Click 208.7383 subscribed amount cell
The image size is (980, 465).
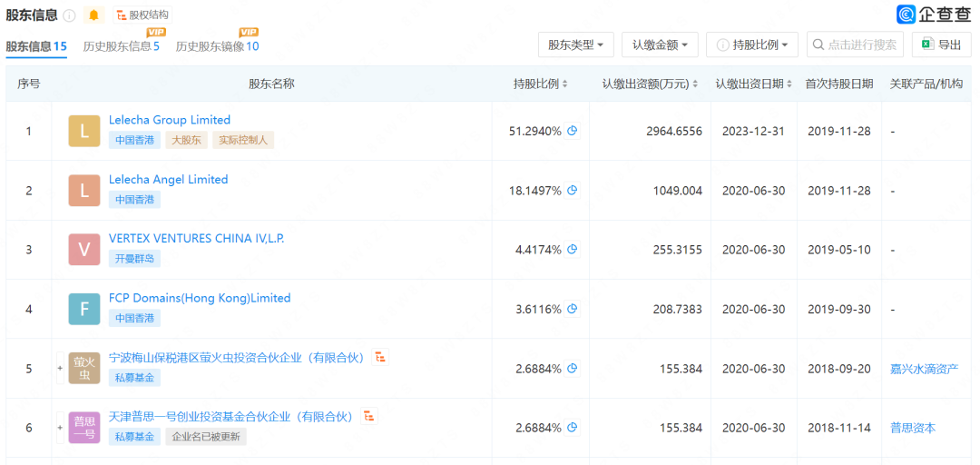676,309
